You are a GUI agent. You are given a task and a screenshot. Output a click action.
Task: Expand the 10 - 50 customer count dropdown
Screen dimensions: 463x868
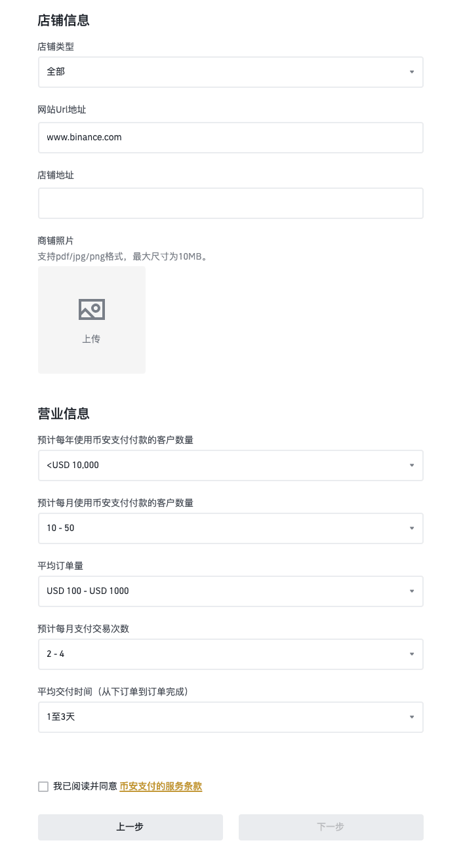pos(230,528)
